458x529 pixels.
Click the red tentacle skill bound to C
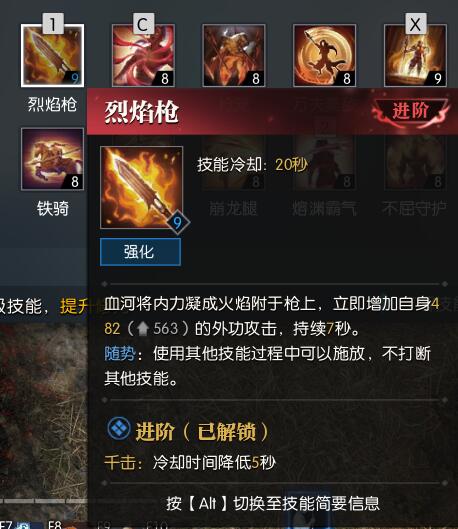pyautogui.click(x=143, y=55)
